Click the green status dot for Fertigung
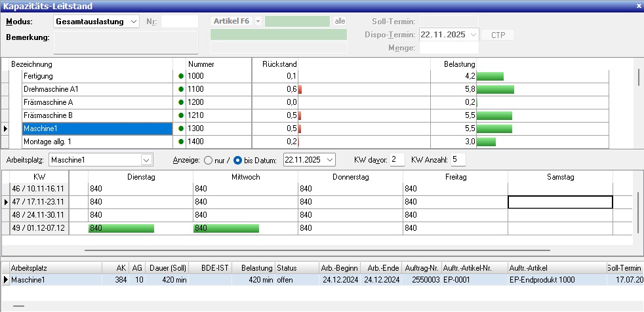The width and height of the screenshot is (644, 312). pos(181,77)
